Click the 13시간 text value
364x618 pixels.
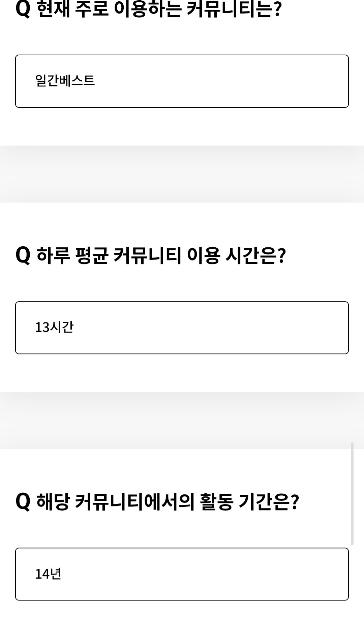pyautogui.click(x=54, y=327)
